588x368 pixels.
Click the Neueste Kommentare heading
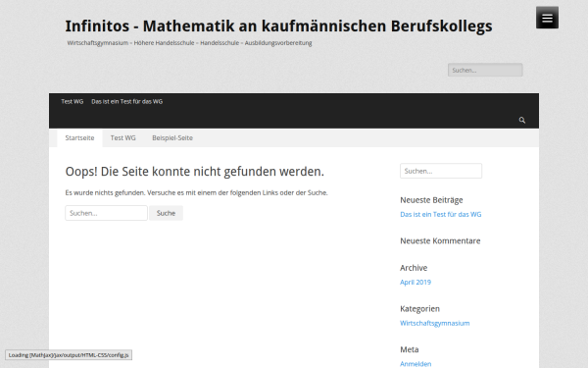point(440,240)
